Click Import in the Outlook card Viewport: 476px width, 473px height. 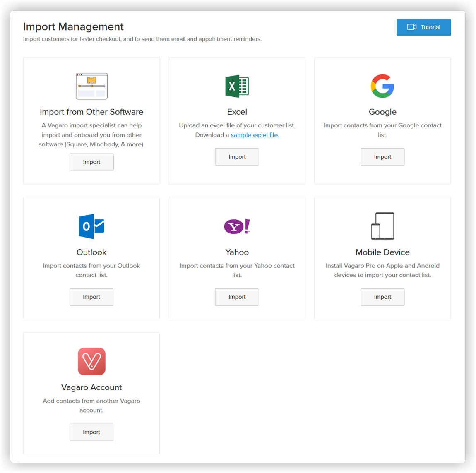coord(91,297)
